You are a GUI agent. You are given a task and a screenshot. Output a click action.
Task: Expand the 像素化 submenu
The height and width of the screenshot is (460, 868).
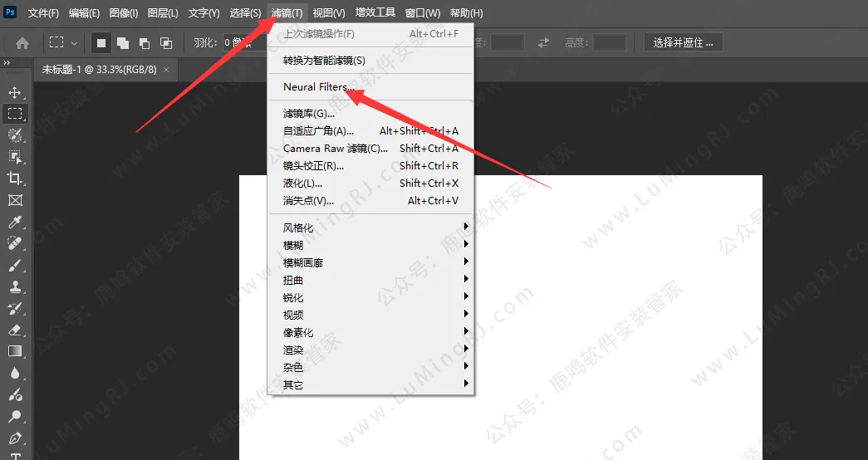tap(370, 332)
